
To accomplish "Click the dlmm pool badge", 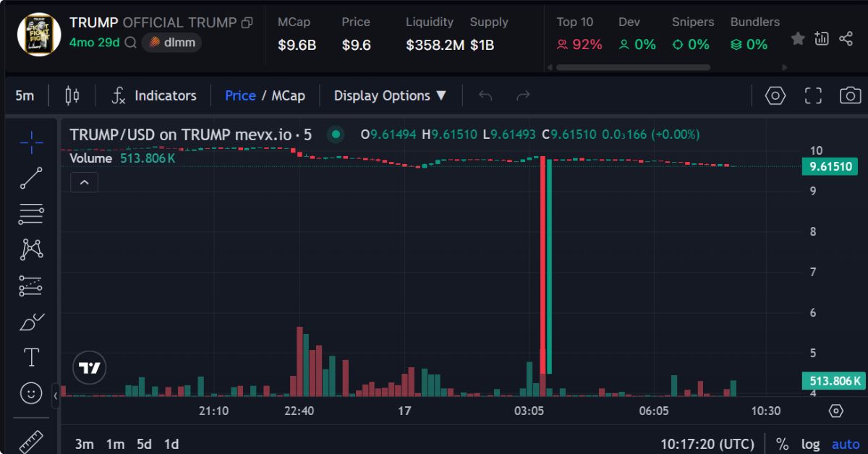I will (x=171, y=43).
